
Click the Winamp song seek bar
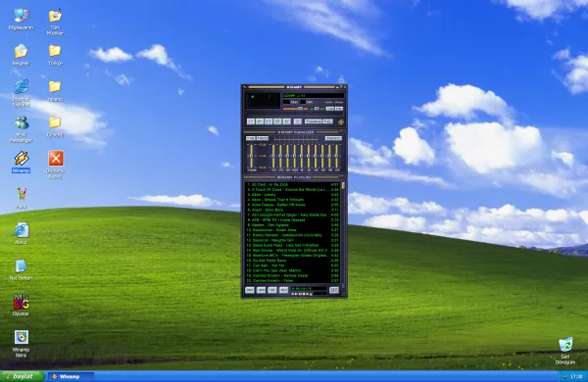point(295,114)
